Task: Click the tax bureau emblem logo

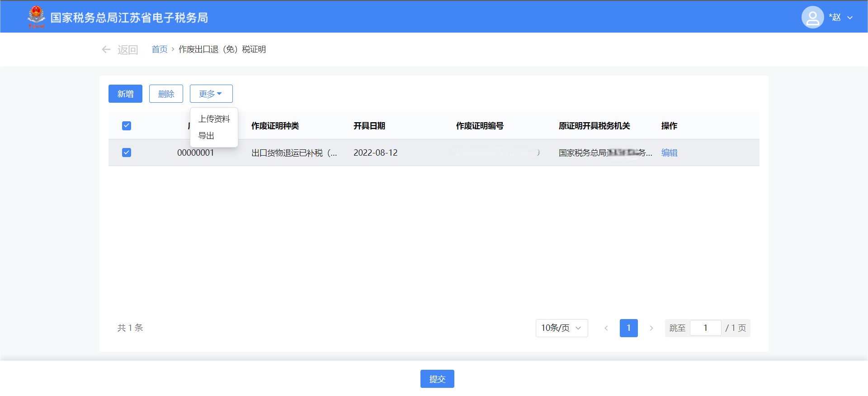Action: click(x=36, y=17)
